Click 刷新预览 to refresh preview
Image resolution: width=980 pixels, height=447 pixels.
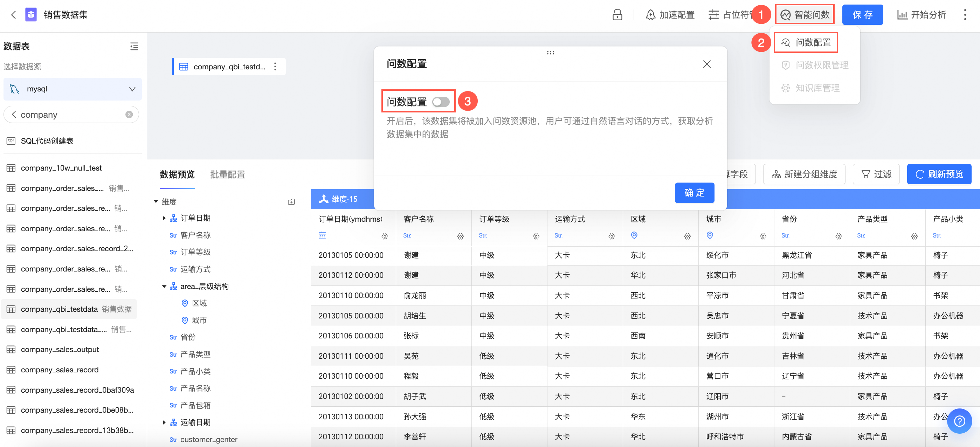pos(939,174)
